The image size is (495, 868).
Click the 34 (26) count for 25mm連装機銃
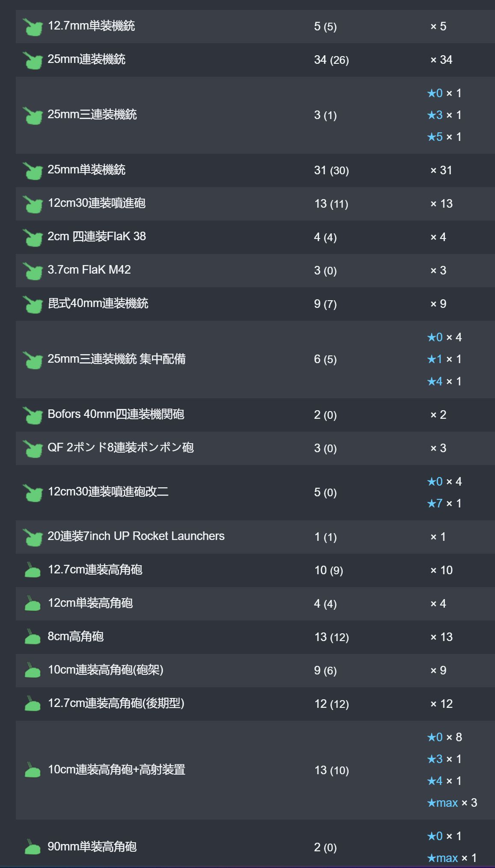tap(331, 60)
